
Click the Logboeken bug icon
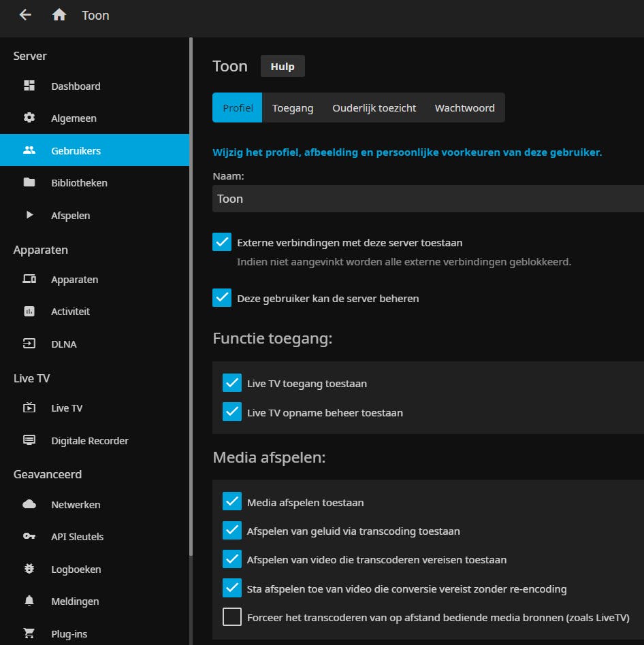(29, 569)
